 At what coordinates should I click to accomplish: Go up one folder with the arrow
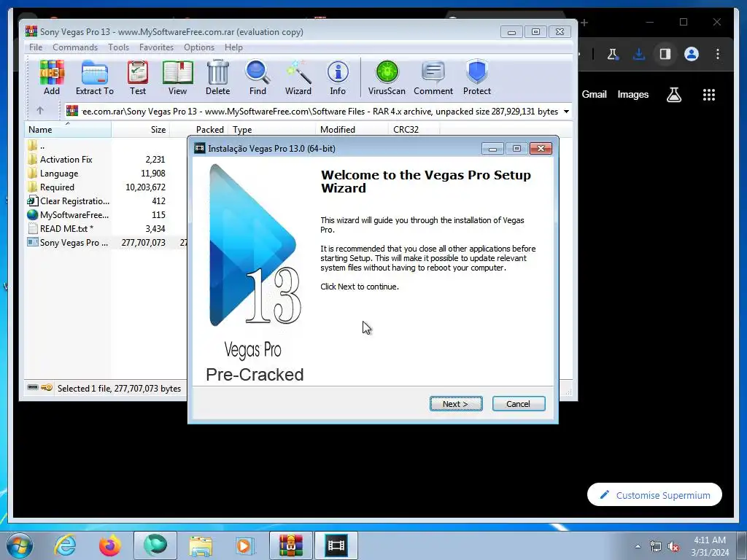click(x=40, y=111)
